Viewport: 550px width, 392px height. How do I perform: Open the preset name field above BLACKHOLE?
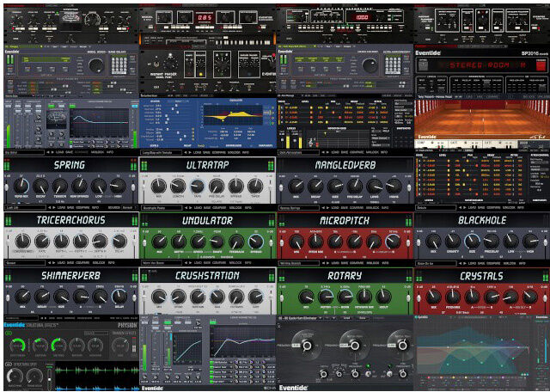coord(436,208)
